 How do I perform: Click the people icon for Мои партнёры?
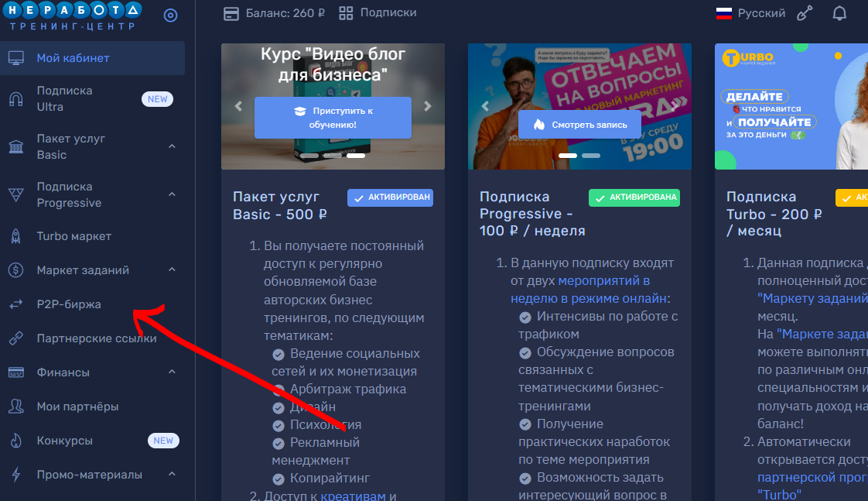(16, 407)
